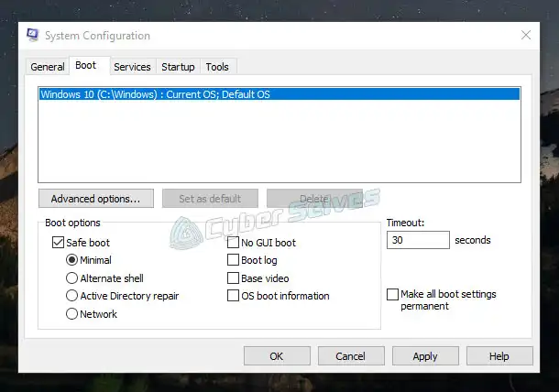Screen dimensions: 559x392
Task: Enable Base video option
Action: click(x=233, y=278)
